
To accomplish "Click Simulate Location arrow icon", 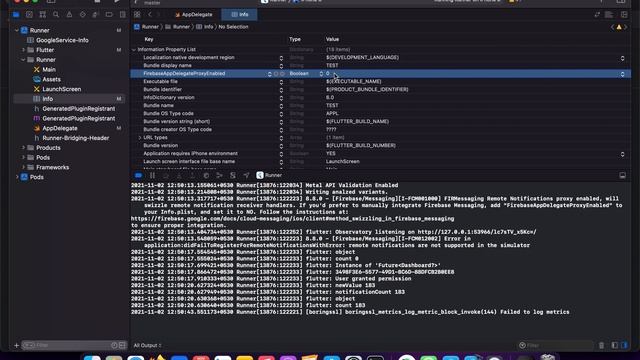I will click(x=246, y=175).
